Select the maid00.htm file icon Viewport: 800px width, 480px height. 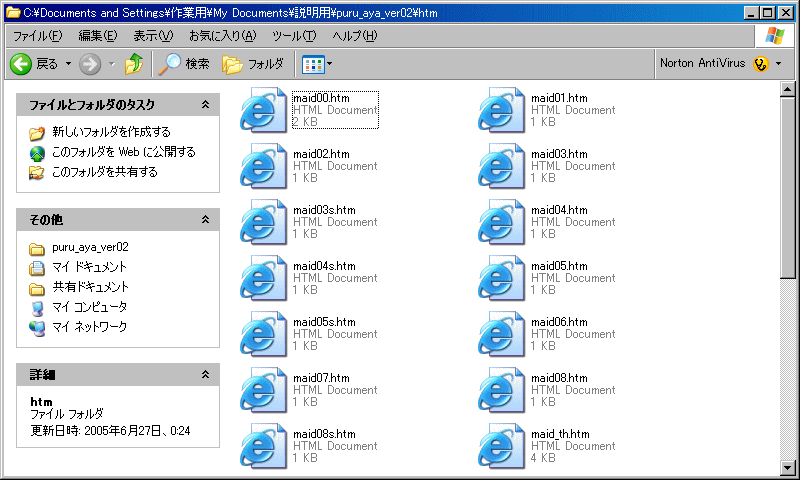coord(264,110)
